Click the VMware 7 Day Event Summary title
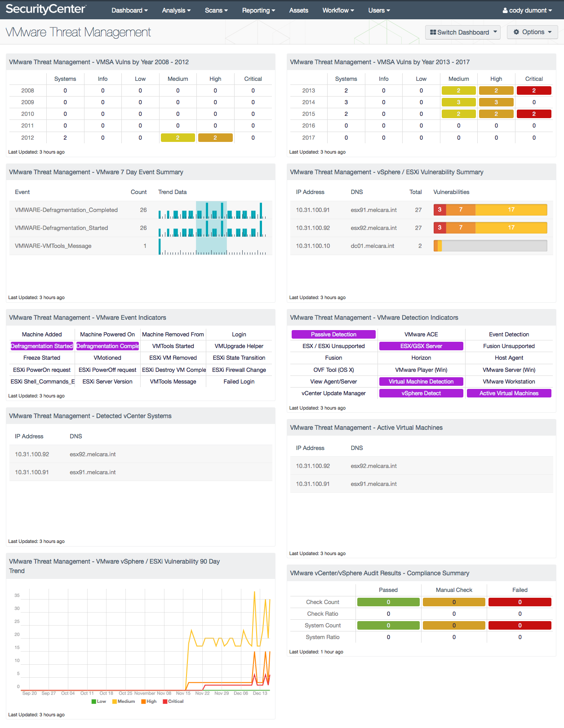564x728 pixels. 96,172
